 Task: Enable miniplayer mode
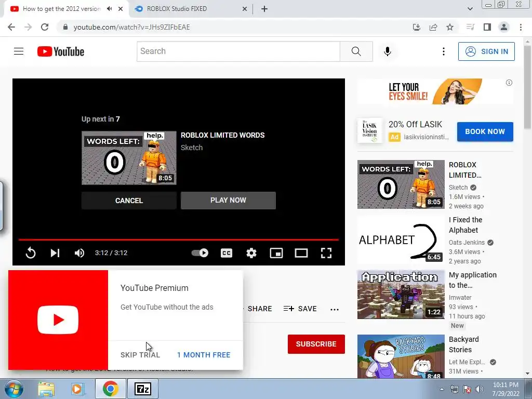click(276, 253)
